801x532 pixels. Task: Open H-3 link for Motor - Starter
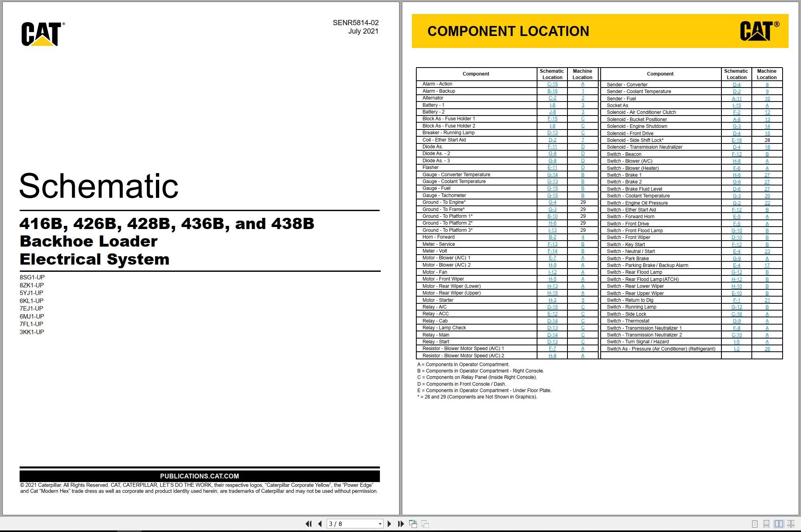552,300
